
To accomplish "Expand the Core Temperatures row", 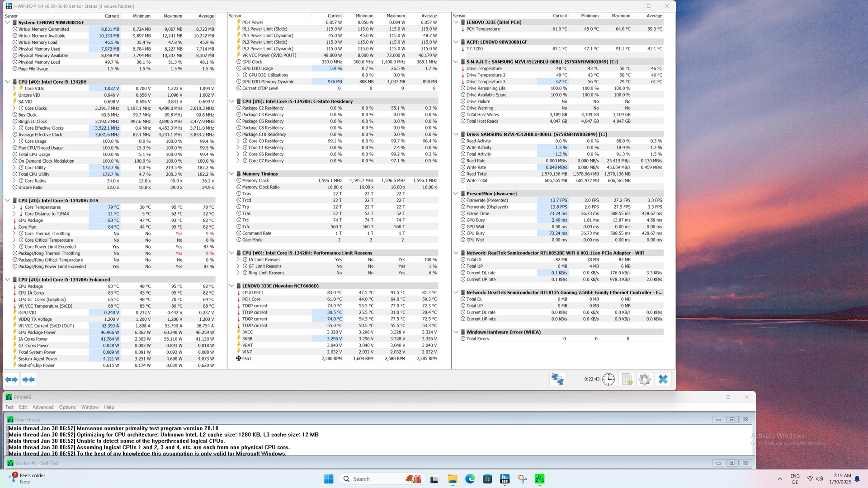I will click(14, 207).
